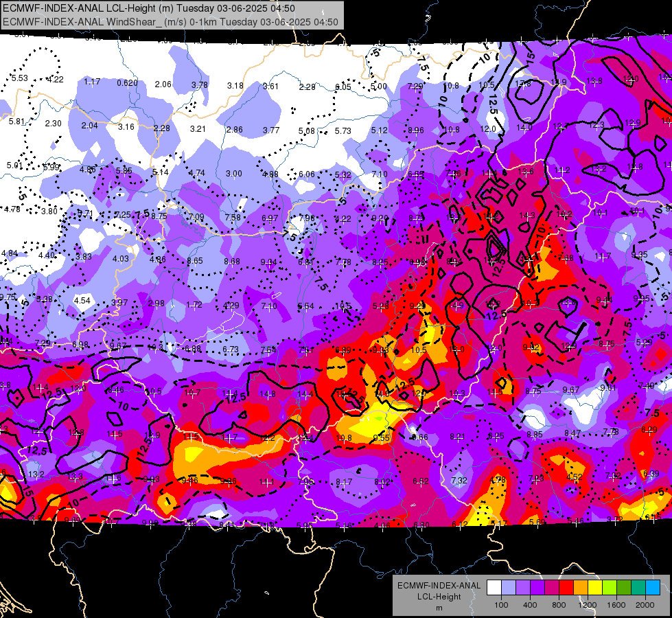Click the legend tick label 2000
The width and height of the screenshot is (672, 618).
[645, 605]
